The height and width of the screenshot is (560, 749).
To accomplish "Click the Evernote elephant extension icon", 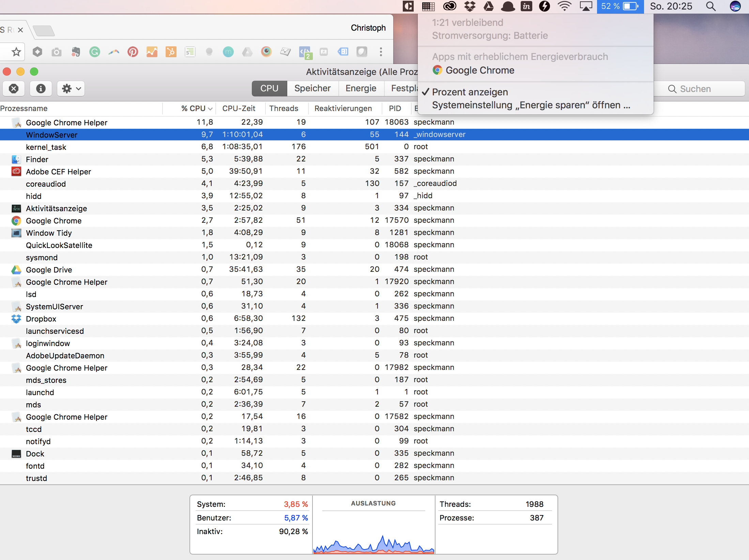I will (x=76, y=52).
